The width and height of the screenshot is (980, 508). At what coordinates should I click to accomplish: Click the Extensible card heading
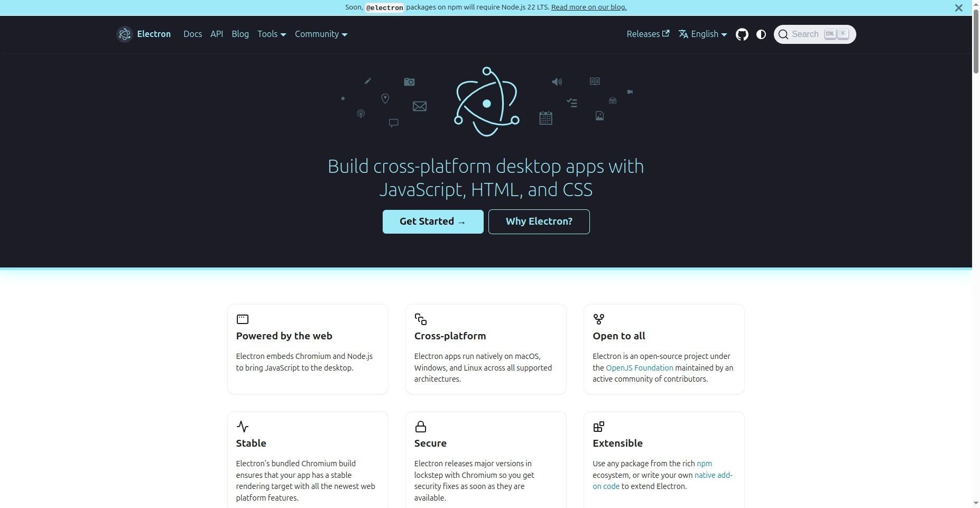617,444
